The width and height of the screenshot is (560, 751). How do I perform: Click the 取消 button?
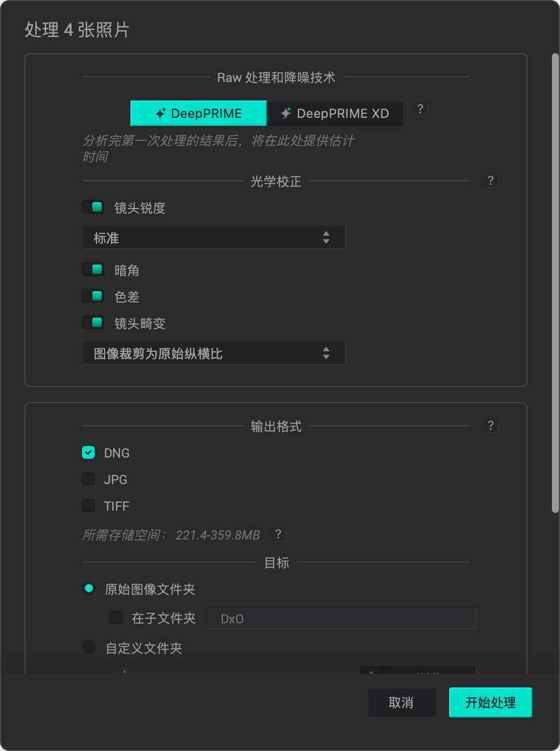(x=401, y=702)
